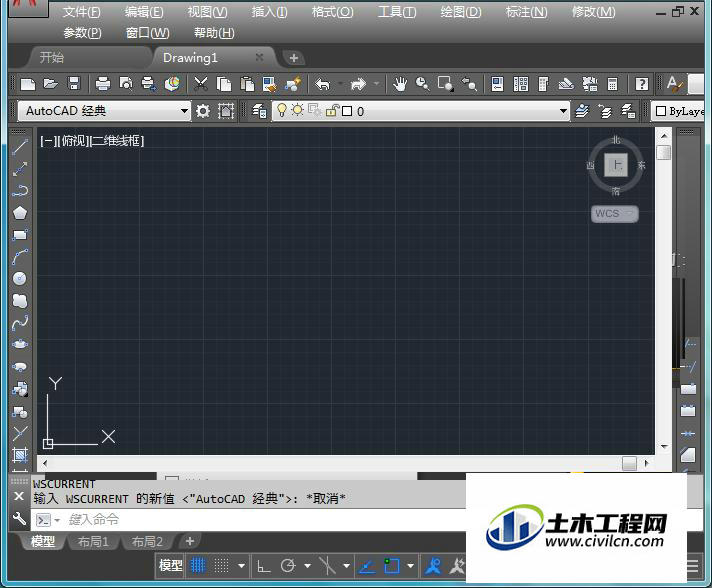Expand polar tracking angle options arrow

[307, 566]
